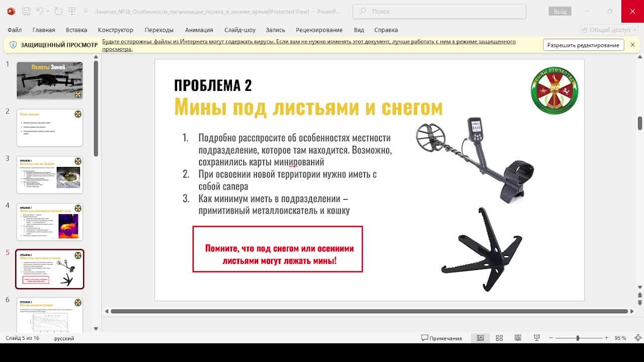Open Customize Quick Access Toolbar dropdown
This screenshot has height=362, width=644.
(86, 11)
